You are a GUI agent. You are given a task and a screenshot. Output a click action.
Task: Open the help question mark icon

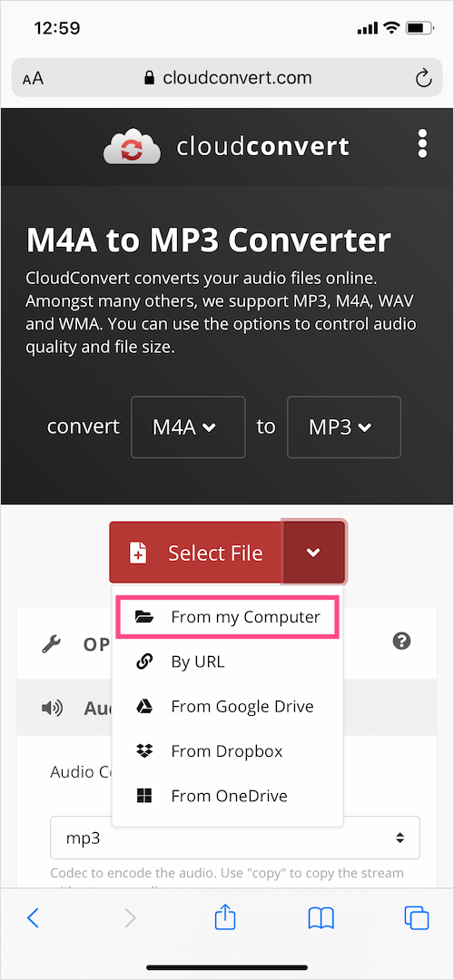401,641
